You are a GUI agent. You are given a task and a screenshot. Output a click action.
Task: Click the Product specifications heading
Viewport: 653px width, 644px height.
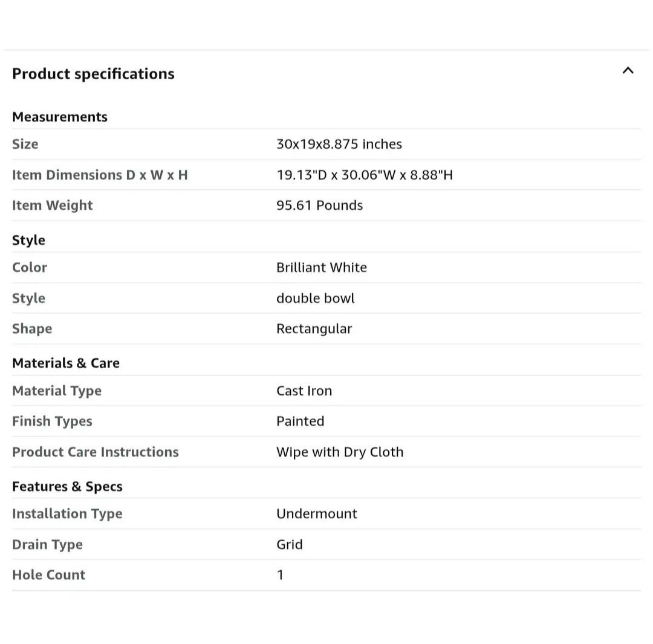(x=93, y=74)
